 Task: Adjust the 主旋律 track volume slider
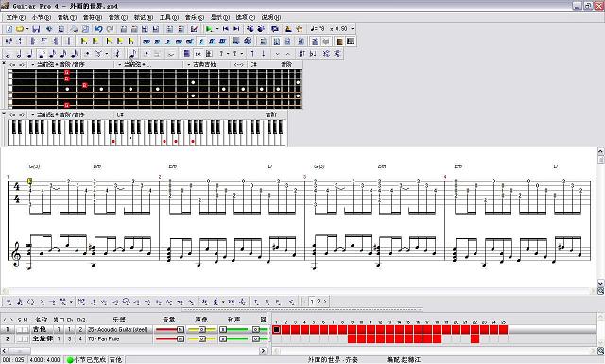(169, 338)
